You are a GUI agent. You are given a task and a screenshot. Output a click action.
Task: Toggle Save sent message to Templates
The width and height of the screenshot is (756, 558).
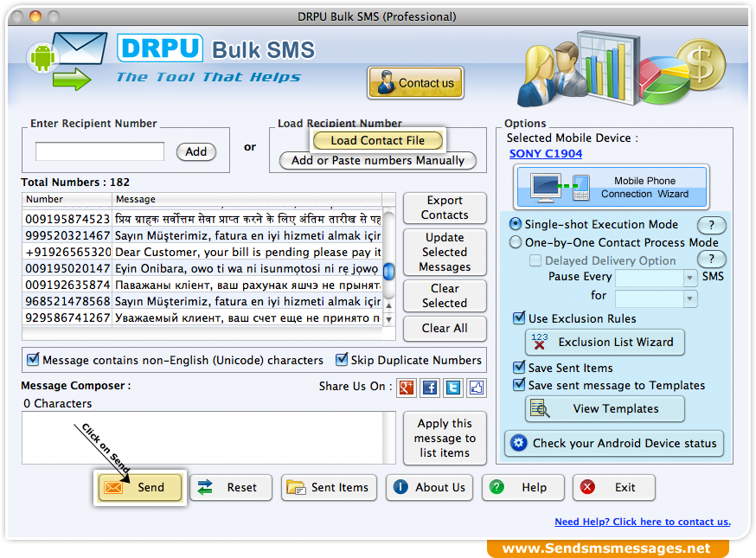(x=519, y=384)
